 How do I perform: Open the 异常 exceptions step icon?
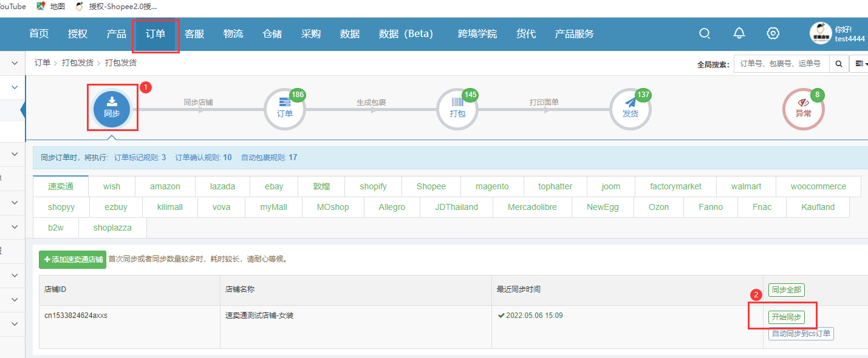pyautogui.click(x=803, y=109)
